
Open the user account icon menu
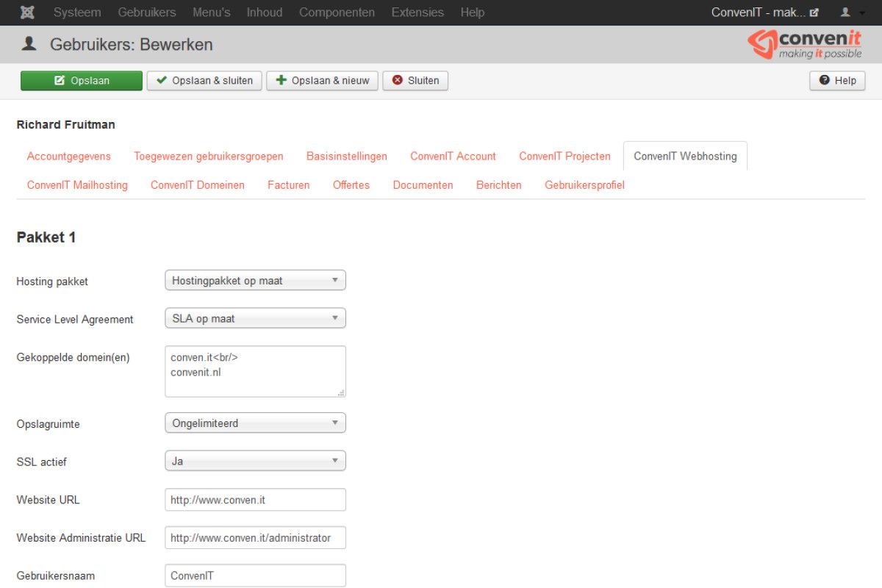(852, 12)
